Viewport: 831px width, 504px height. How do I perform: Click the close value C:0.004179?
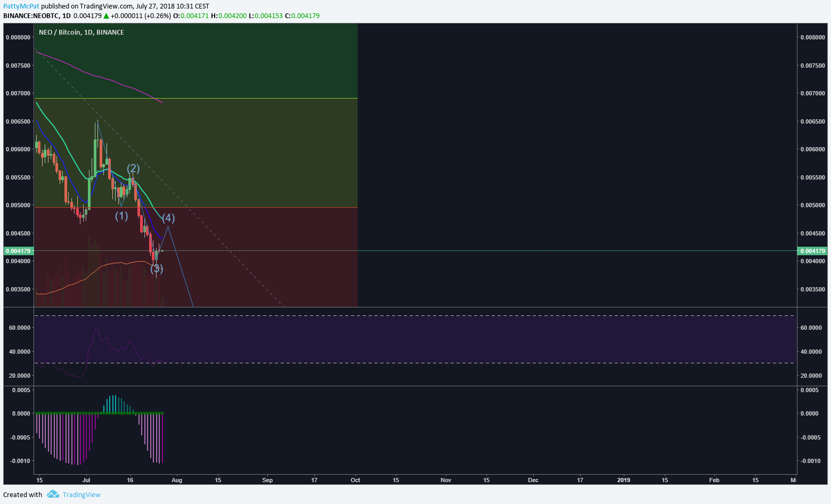click(x=302, y=16)
